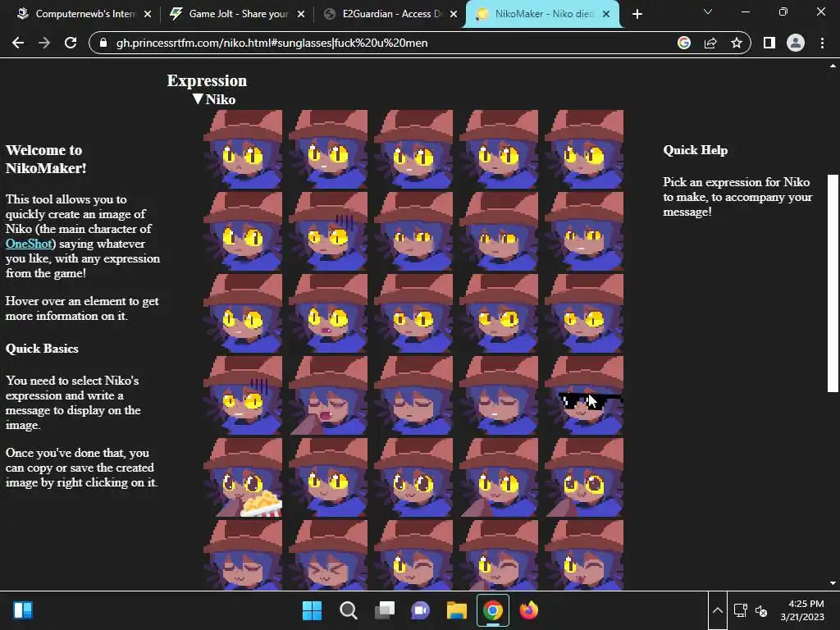
Task: Open Windows taskbar search
Action: coord(348,610)
